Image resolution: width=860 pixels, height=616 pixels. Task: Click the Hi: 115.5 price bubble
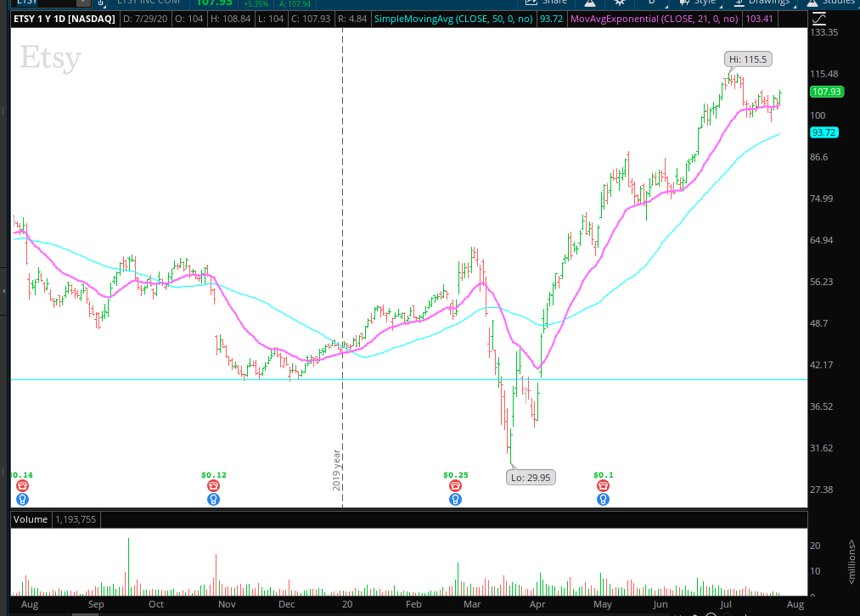click(x=748, y=59)
